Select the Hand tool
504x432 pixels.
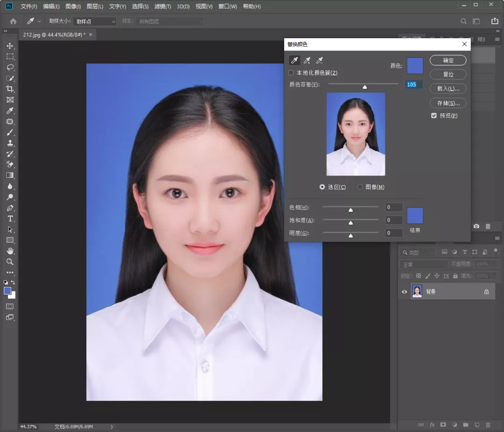tap(10, 251)
